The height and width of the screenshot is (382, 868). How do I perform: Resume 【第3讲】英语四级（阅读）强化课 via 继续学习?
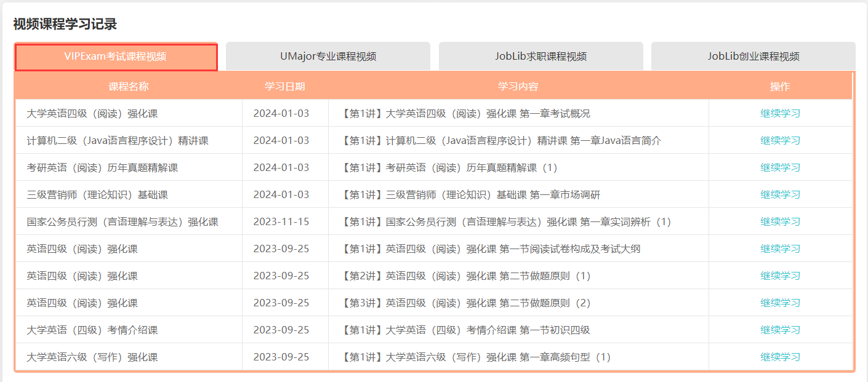(x=780, y=303)
